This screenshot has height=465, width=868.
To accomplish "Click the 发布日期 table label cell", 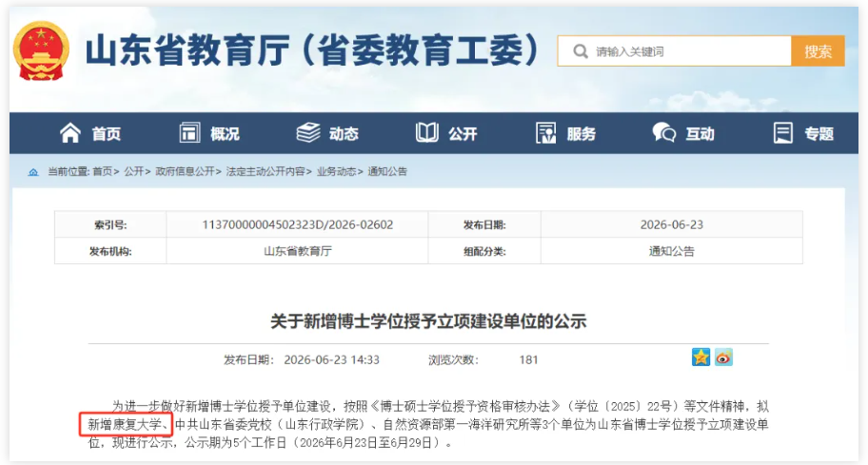I will pyautogui.click(x=484, y=225).
